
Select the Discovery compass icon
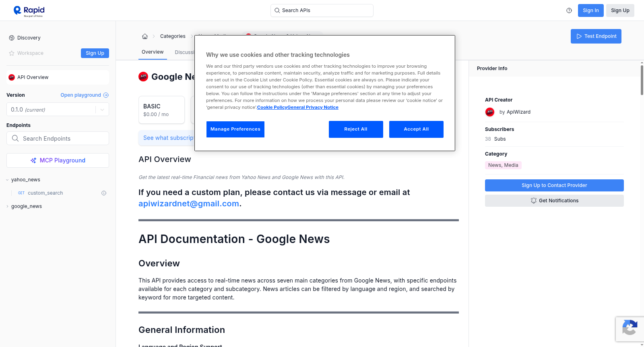12,38
